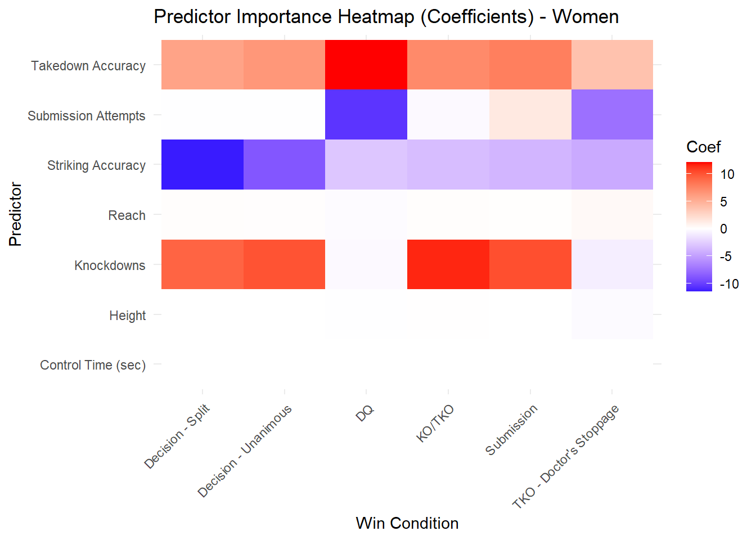The image size is (756, 540).
Task: Click the Reach y-axis label
Action: coord(127,215)
